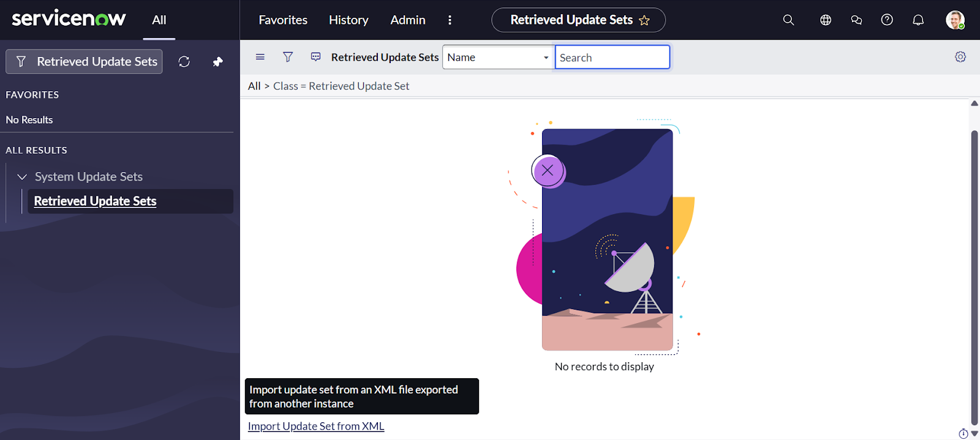Toggle the activity stream icon in list header
Image resolution: width=980 pixels, height=440 pixels.
pos(316,57)
